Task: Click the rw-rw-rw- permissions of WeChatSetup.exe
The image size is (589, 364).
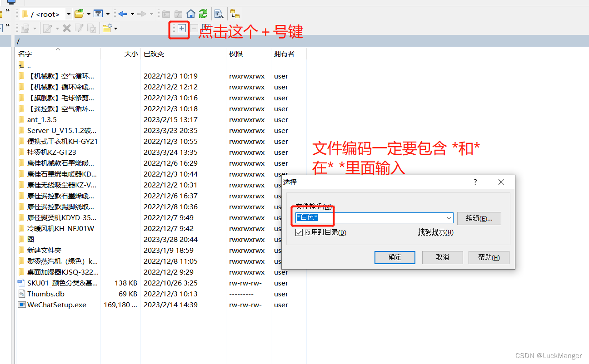Action: pyautogui.click(x=245, y=305)
